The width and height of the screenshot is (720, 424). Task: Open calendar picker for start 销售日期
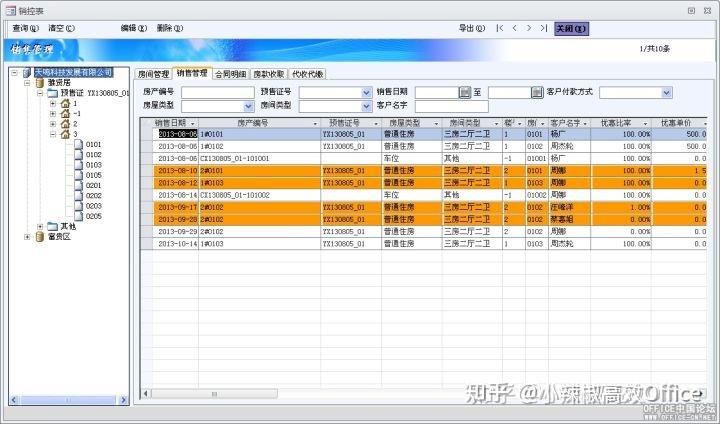465,92
